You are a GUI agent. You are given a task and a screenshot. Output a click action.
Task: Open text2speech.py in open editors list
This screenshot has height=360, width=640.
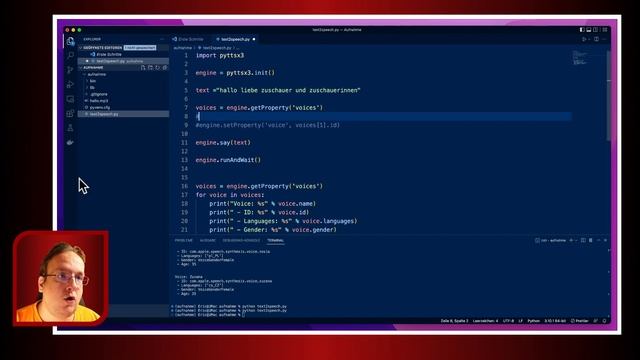tap(123, 61)
